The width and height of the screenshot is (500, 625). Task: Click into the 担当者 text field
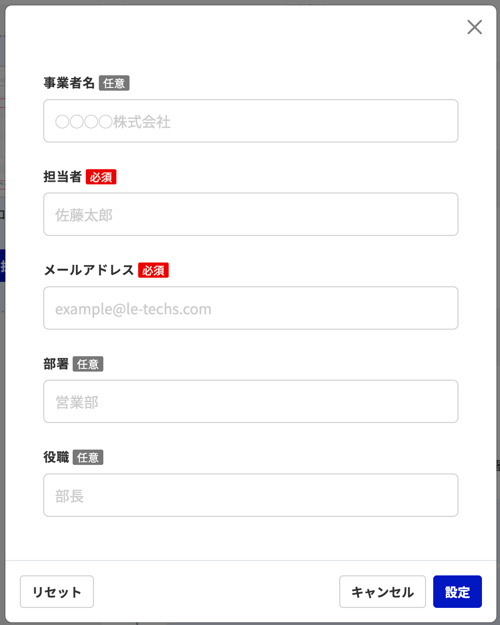pyautogui.click(x=250, y=214)
